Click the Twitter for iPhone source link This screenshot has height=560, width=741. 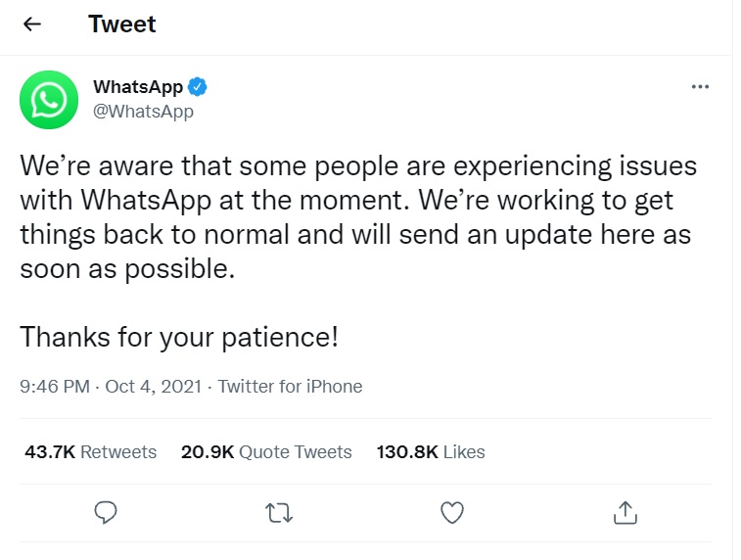[290, 387]
